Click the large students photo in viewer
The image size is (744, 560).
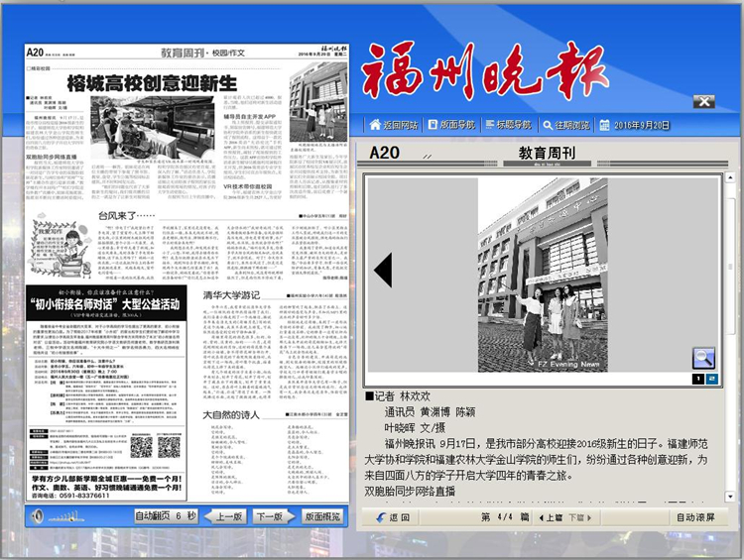(543, 275)
